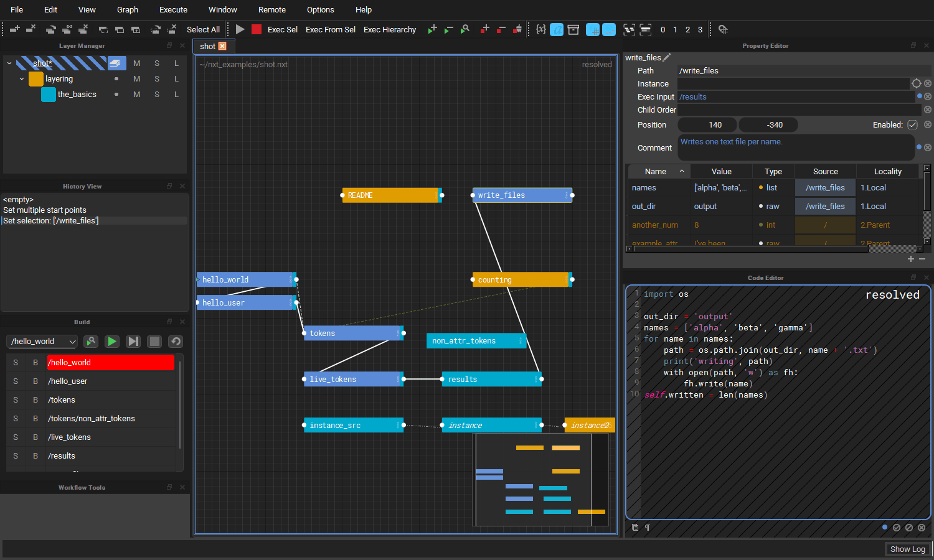Toggle B breakpoint for /tokens row
The height and width of the screenshot is (560, 934).
pos(35,400)
